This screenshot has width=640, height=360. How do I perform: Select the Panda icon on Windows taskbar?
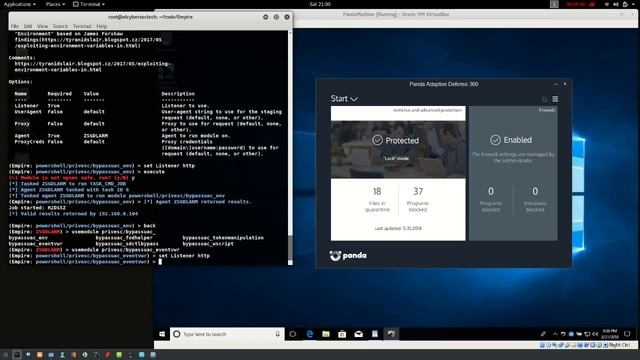391,334
